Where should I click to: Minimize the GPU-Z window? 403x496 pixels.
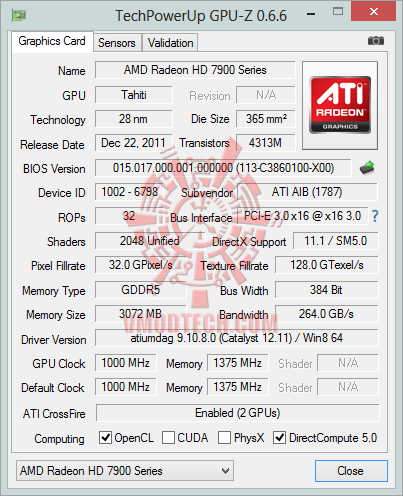click(x=311, y=14)
